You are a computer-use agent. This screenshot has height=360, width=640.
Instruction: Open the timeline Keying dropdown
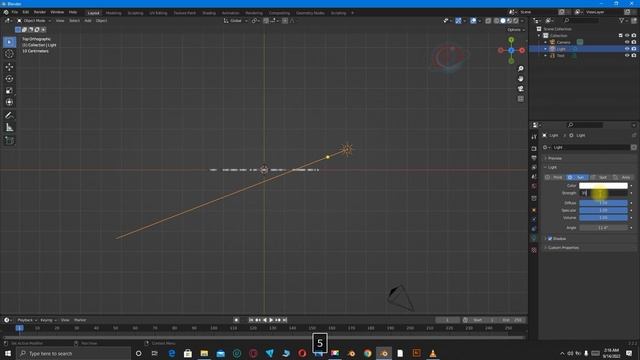coord(48,320)
